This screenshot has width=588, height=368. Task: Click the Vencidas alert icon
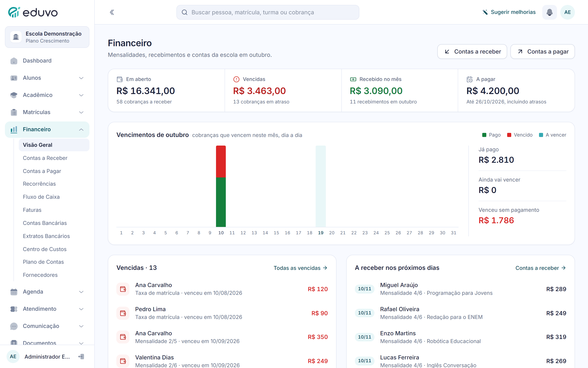[236, 79]
